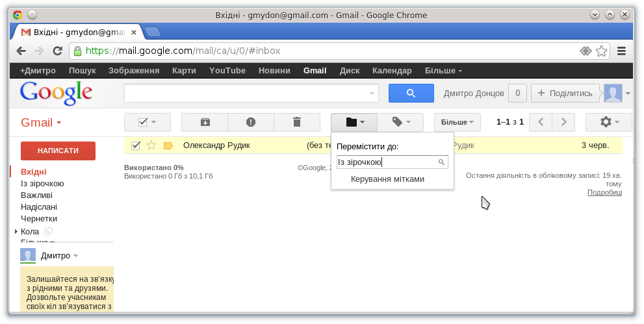644x324 pixels.
Task: Open Новини in the Google bar
Action: pyautogui.click(x=274, y=71)
